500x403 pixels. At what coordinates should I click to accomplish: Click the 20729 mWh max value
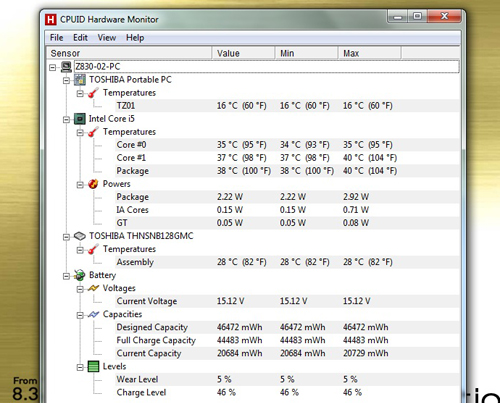[366, 353]
